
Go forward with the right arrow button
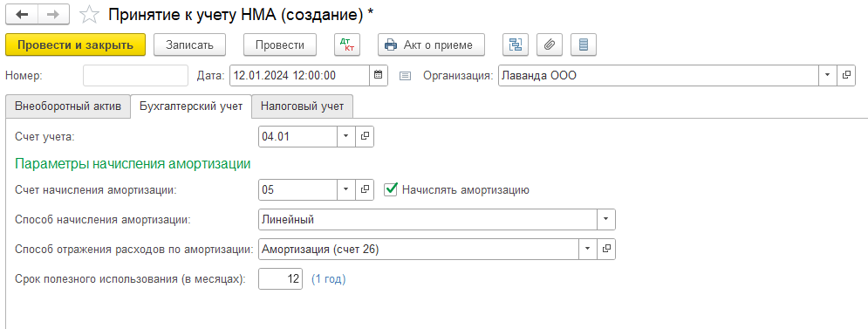(x=54, y=15)
